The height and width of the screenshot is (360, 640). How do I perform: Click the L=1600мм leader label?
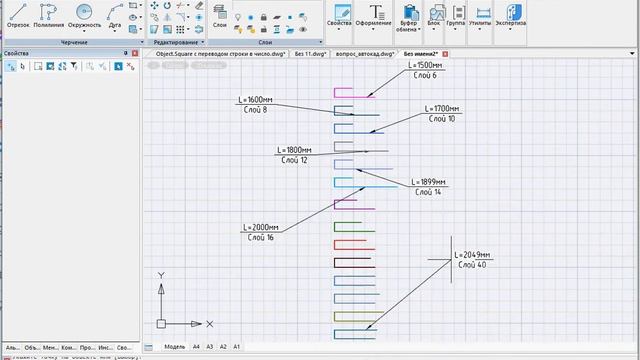coord(256,100)
